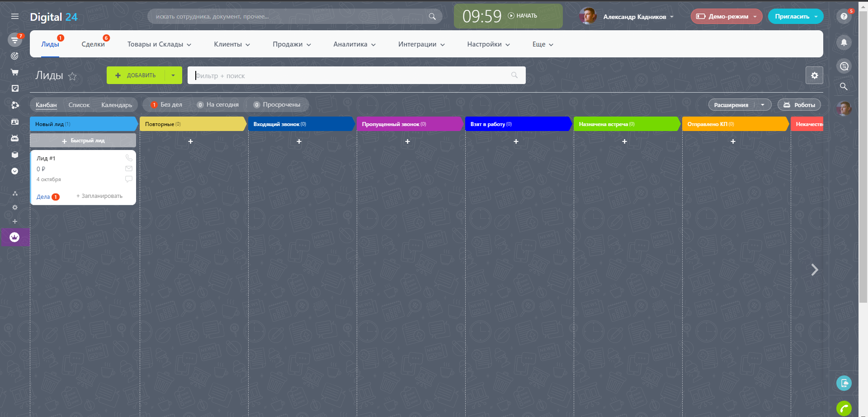Open the ДОБАВИТЬ button dropdown arrow

click(173, 75)
